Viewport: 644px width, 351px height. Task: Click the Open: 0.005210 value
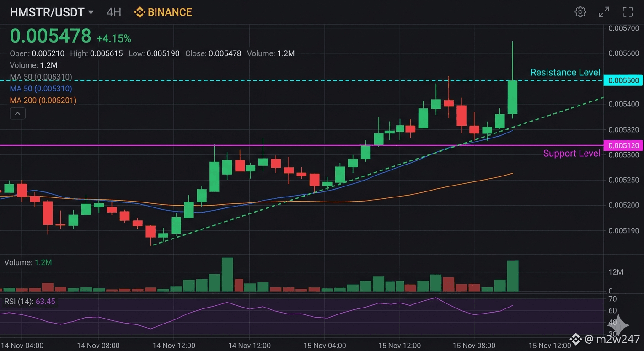(x=37, y=53)
